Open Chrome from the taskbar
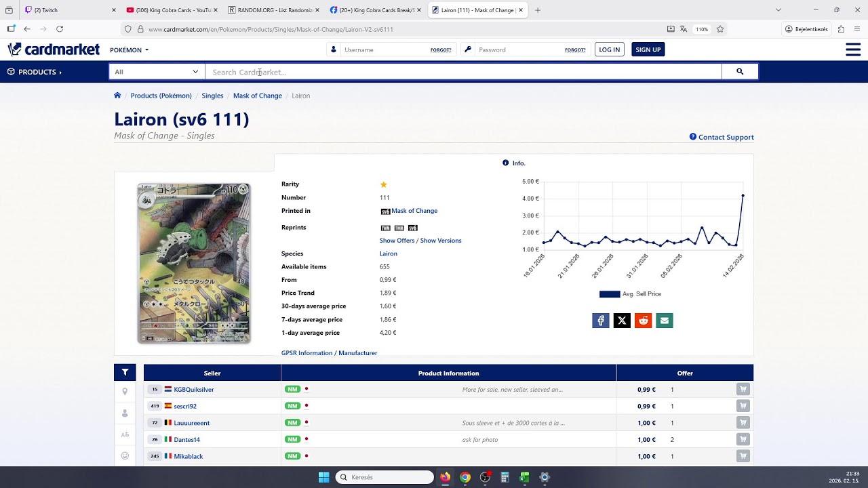The height and width of the screenshot is (488, 868). [x=465, y=477]
